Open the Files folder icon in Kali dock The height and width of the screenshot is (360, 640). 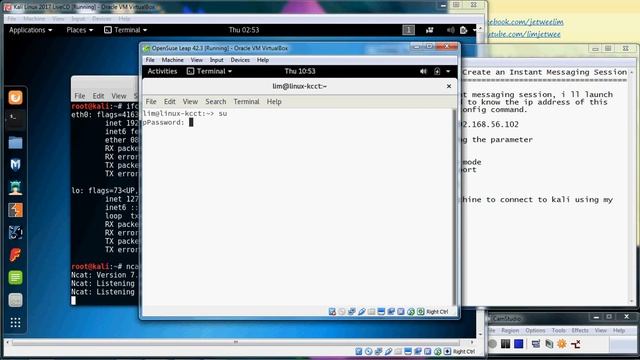[x=16, y=142]
